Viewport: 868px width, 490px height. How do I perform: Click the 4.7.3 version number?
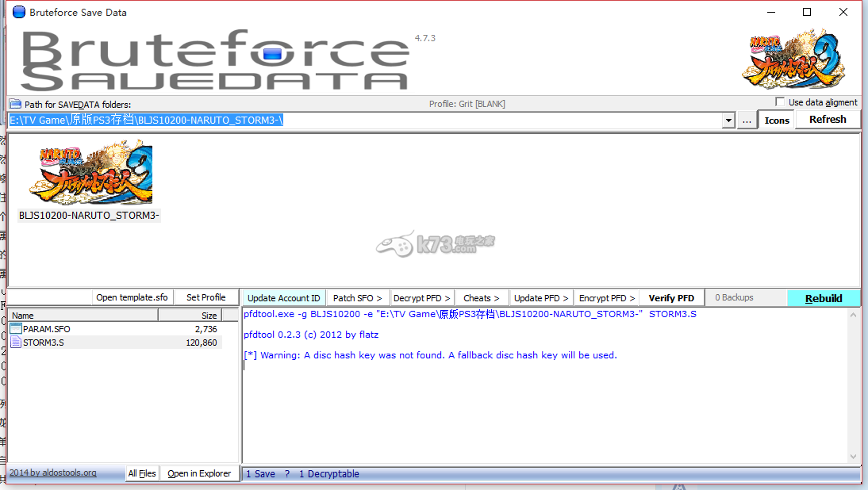pyautogui.click(x=425, y=38)
